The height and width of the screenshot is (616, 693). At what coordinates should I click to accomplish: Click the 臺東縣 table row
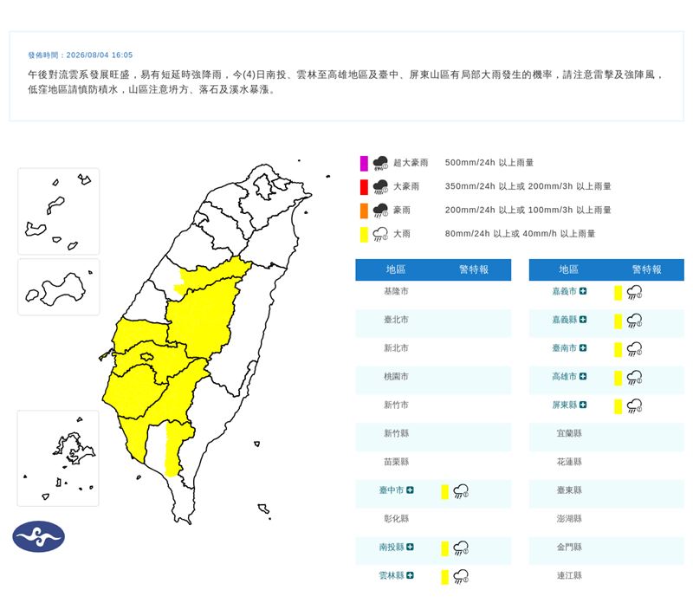click(606, 494)
